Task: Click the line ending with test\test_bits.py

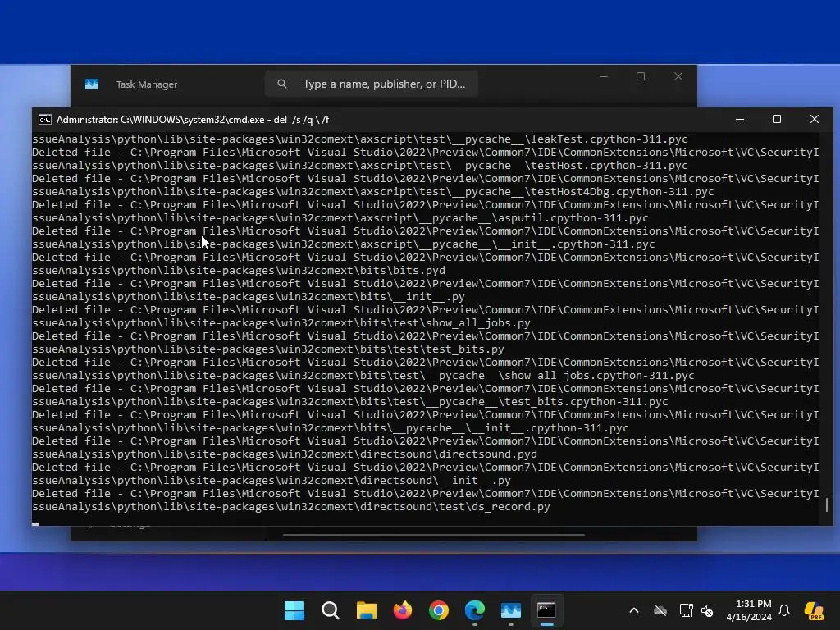Action: 268,349
